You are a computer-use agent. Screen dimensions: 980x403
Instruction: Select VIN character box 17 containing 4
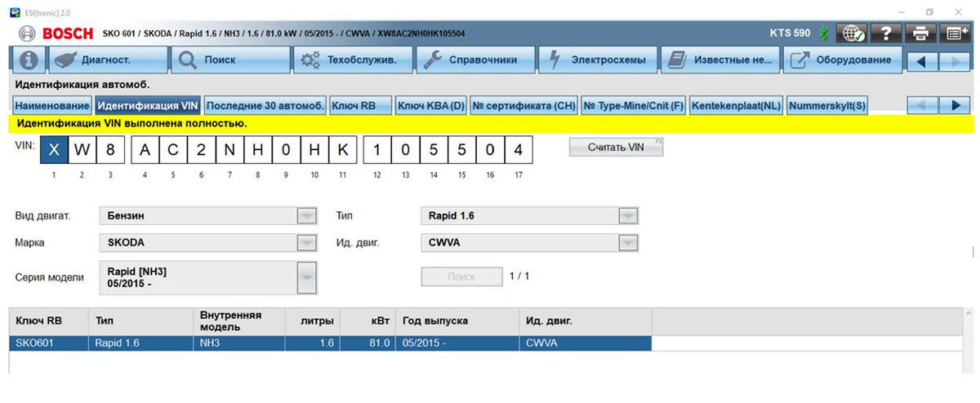(x=518, y=150)
